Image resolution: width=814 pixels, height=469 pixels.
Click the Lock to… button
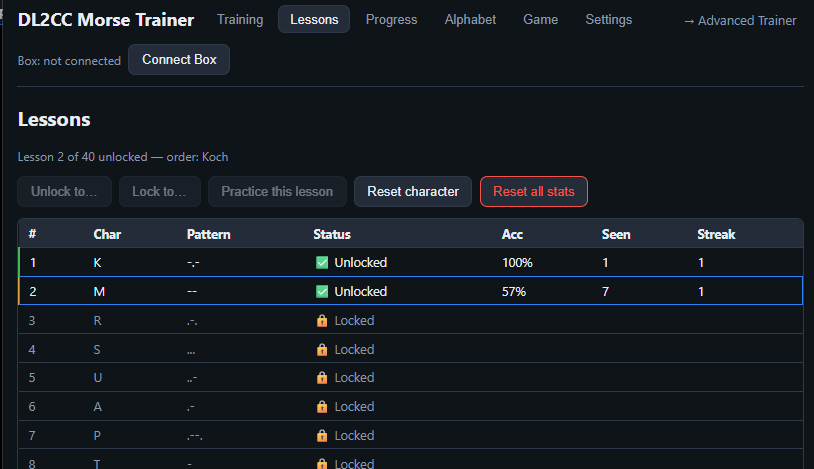click(159, 192)
